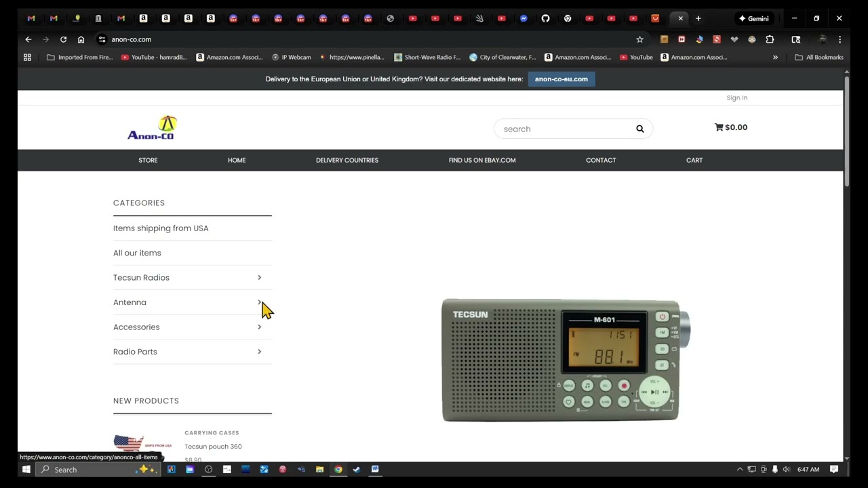Open the Antenna category link

130,302
